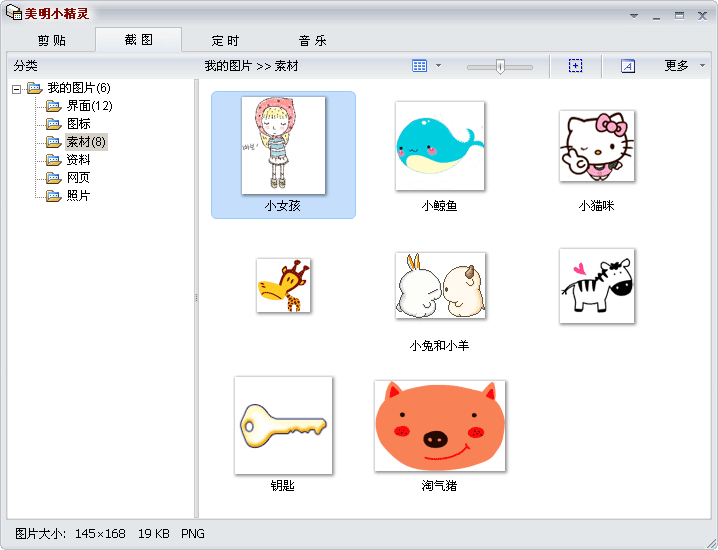Image resolution: width=718 pixels, height=550 pixels.
Task: Click the 小兔和小羊 caption text
Action: 440,346
